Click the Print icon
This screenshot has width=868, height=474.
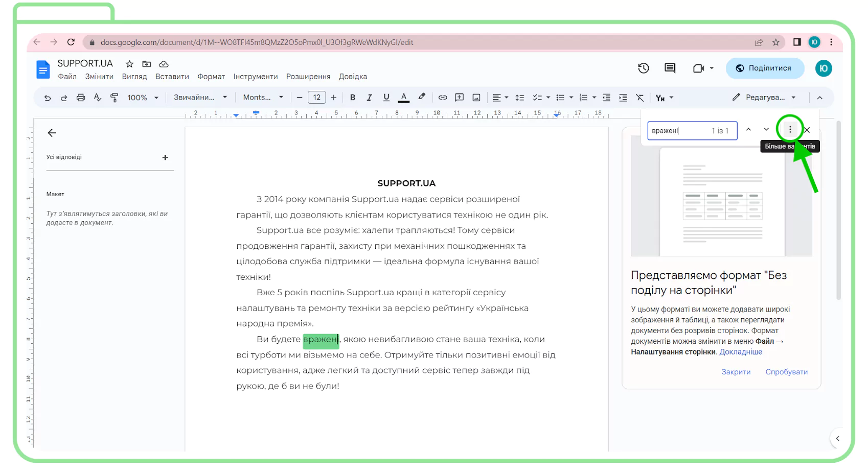coord(81,98)
